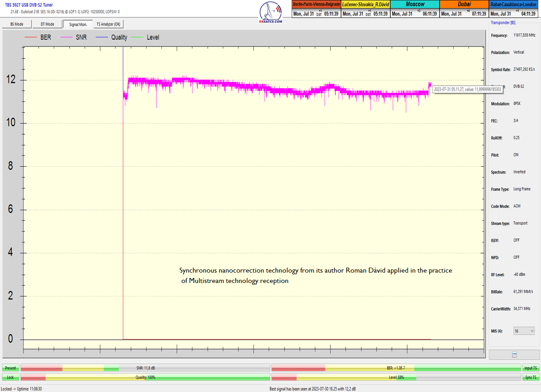
Task: Click the Dubai time zone clock
Action: tap(464, 9)
